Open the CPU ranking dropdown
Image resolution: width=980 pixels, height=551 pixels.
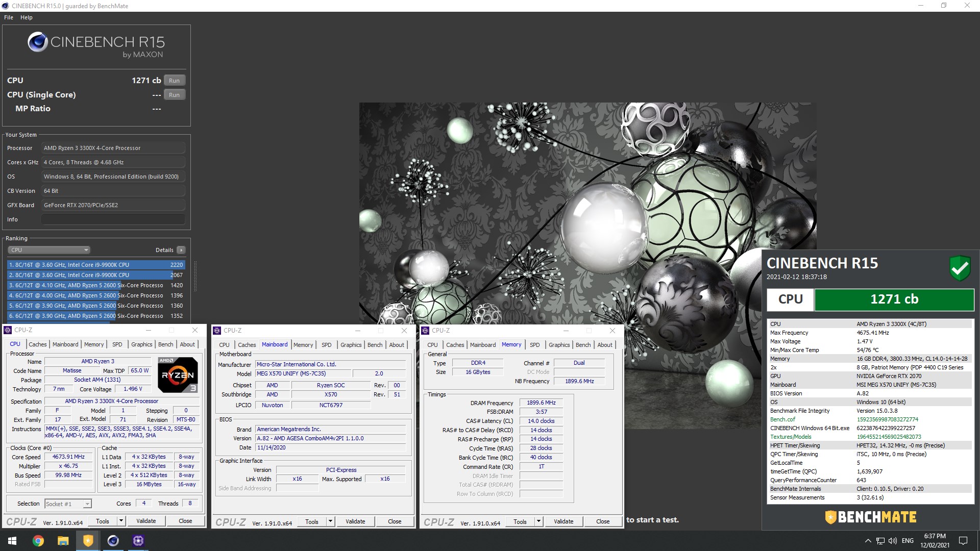tap(49, 250)
